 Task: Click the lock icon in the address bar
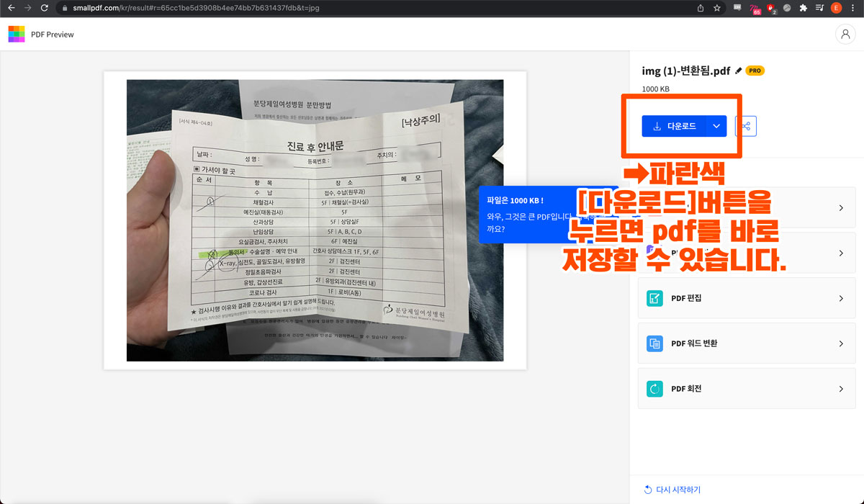pos(64,8)
